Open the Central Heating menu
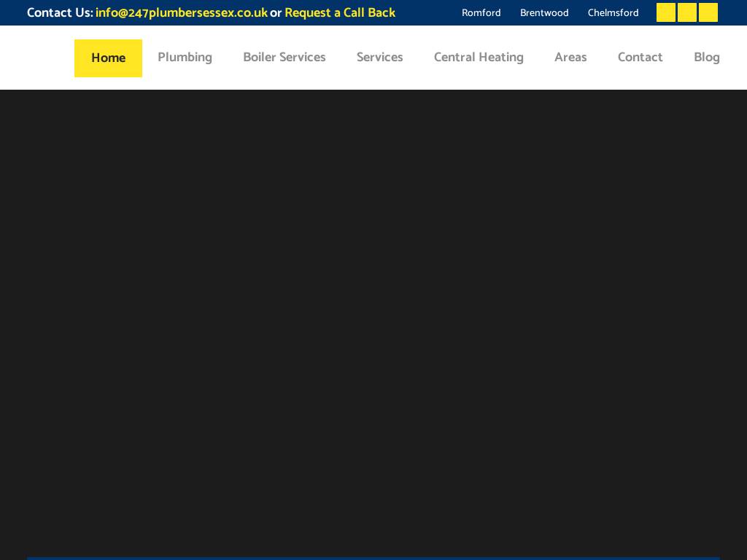747x560 pixels. pos(479,58)
